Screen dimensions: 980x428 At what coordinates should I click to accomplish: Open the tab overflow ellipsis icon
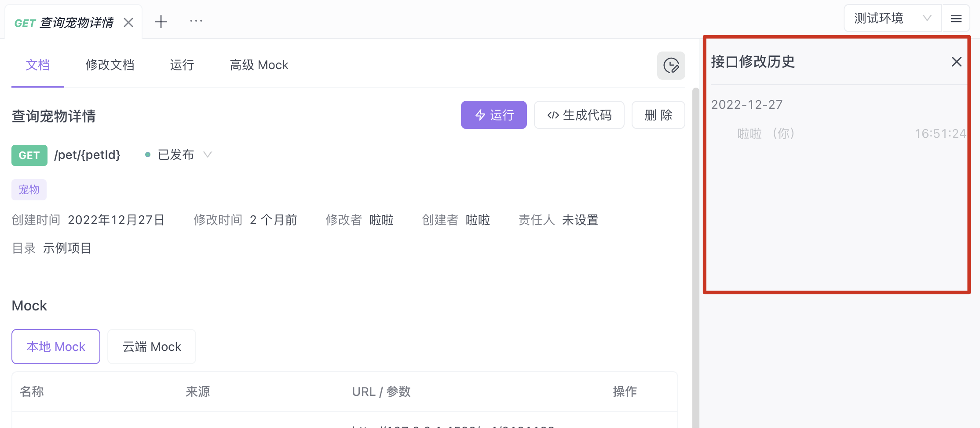point(196,21)
